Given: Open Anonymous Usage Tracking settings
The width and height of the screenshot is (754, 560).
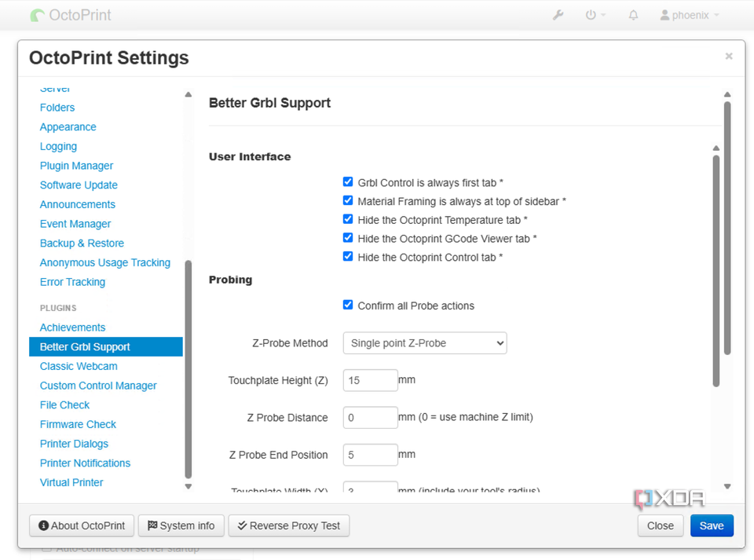Looking at the screenshot, I should click(x=104, y=262).
